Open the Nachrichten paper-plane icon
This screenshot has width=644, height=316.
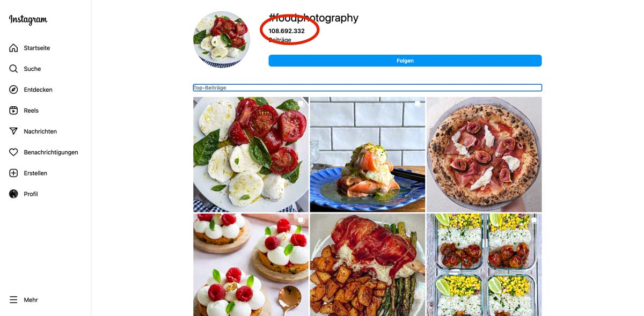tap(13, 131)
